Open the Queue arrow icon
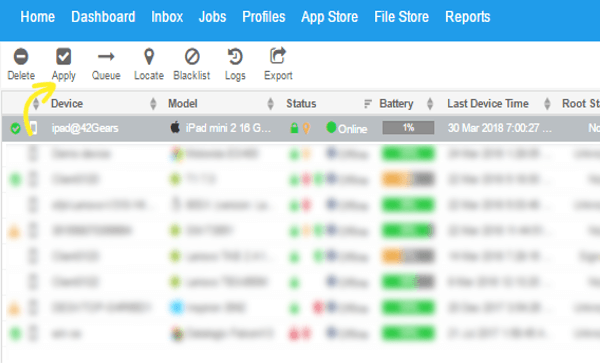 coord(106,57)
